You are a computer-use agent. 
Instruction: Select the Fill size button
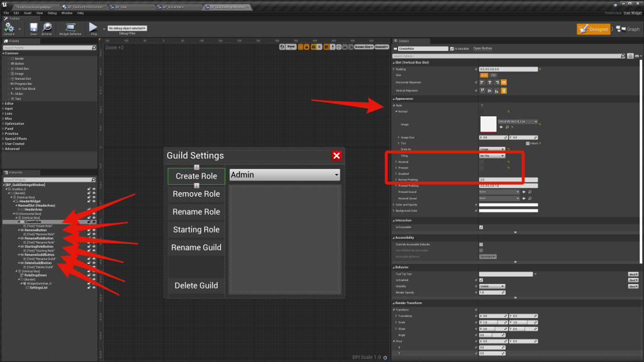pyautogui.click(x=493, y=75)
